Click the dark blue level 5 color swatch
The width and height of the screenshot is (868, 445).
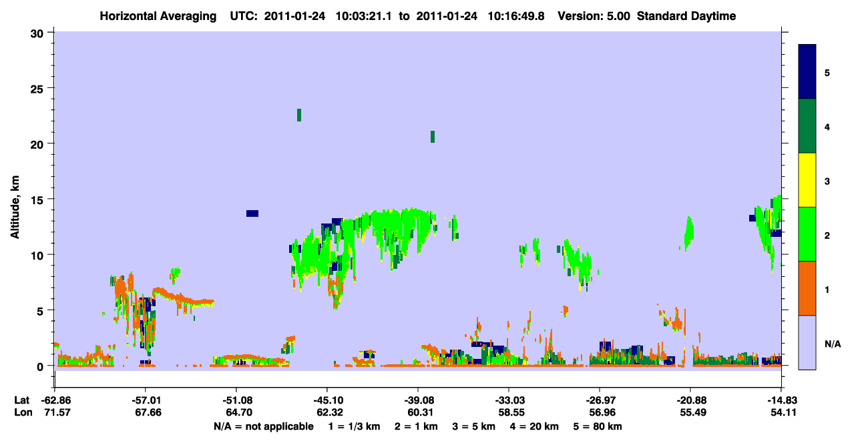coord(807,72)
